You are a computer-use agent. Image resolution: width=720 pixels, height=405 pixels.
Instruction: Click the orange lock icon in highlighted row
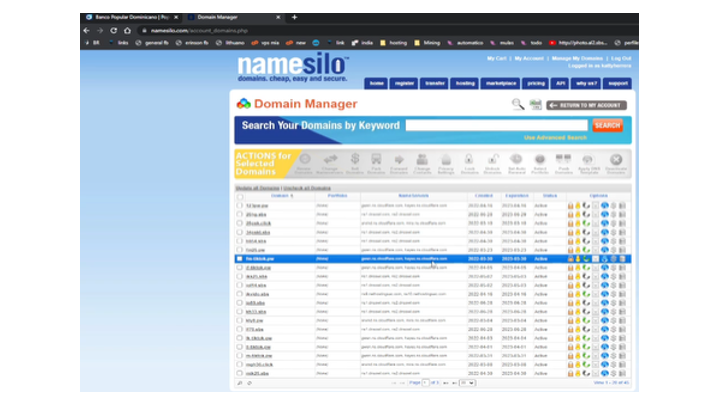pyautogui.click(x=571, y=259)
